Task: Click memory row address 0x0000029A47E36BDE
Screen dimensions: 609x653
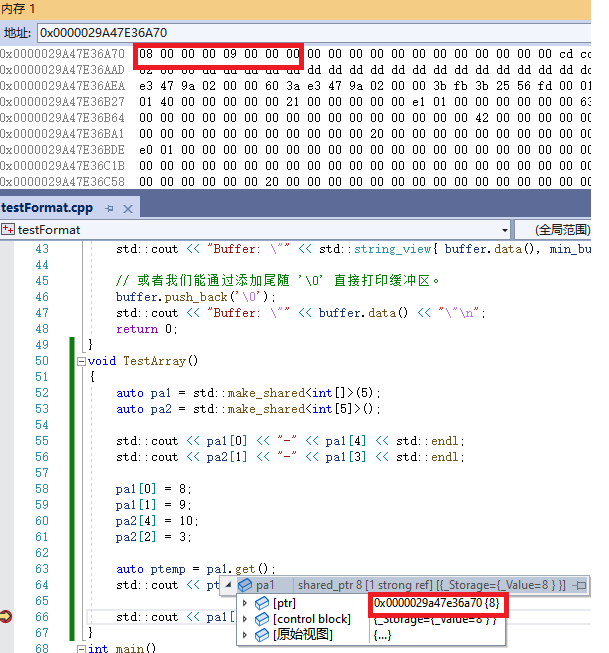Action: 62,150
